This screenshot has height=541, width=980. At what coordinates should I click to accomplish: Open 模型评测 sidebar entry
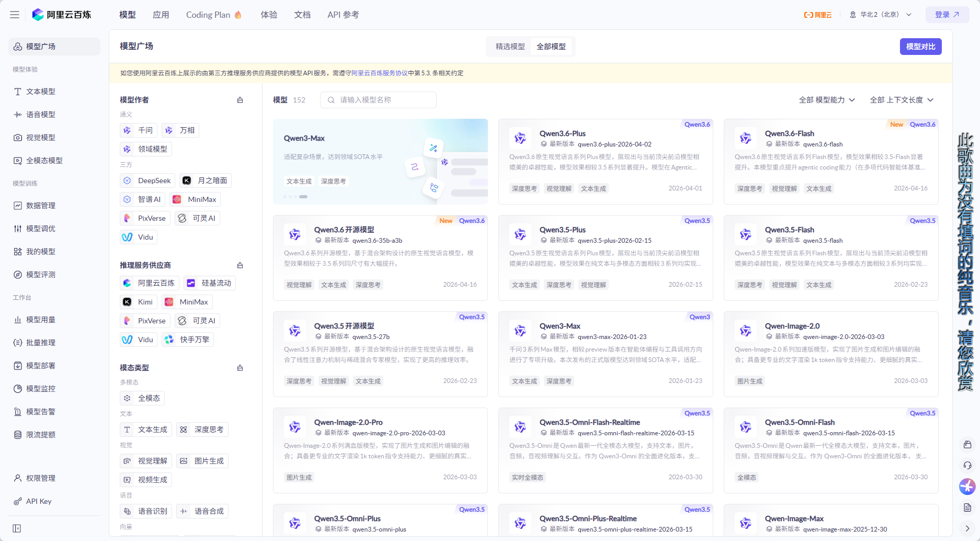[x=54, y=275]
